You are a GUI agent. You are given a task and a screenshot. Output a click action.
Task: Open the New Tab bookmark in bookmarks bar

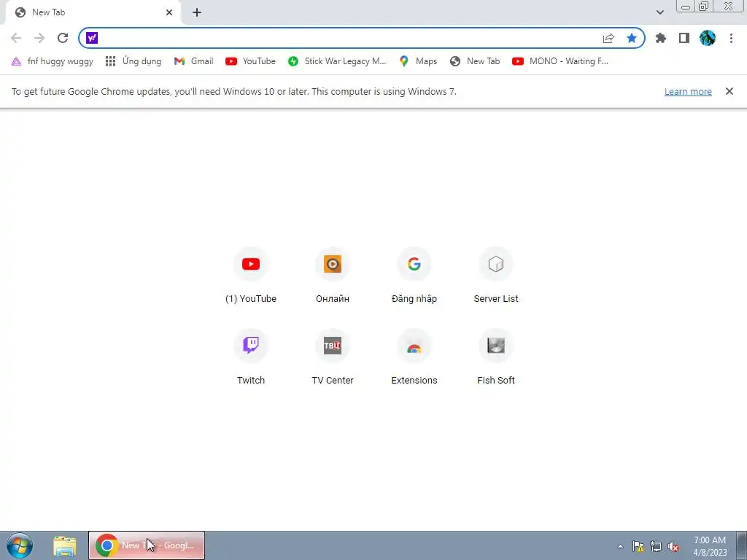tap(475, 61)
